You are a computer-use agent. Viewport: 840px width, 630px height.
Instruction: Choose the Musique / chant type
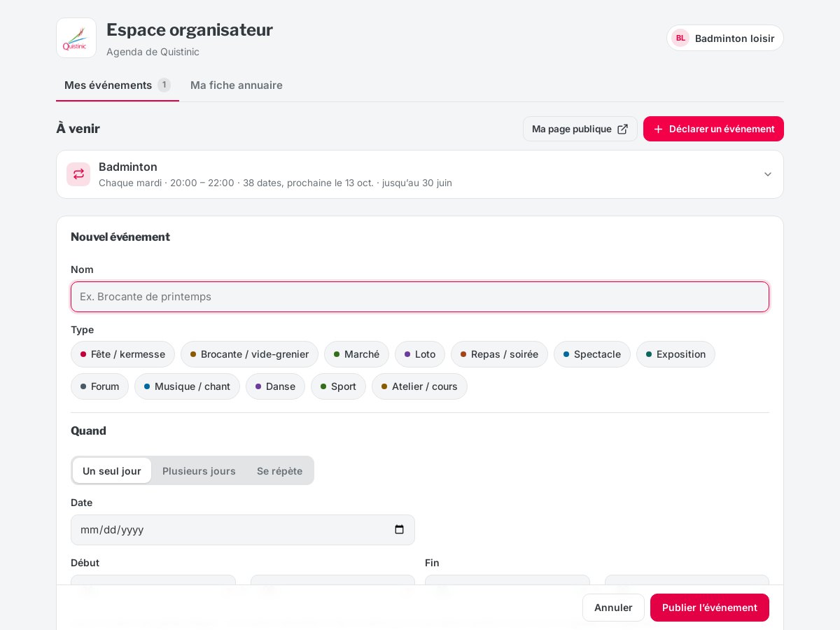coord(187,386)
